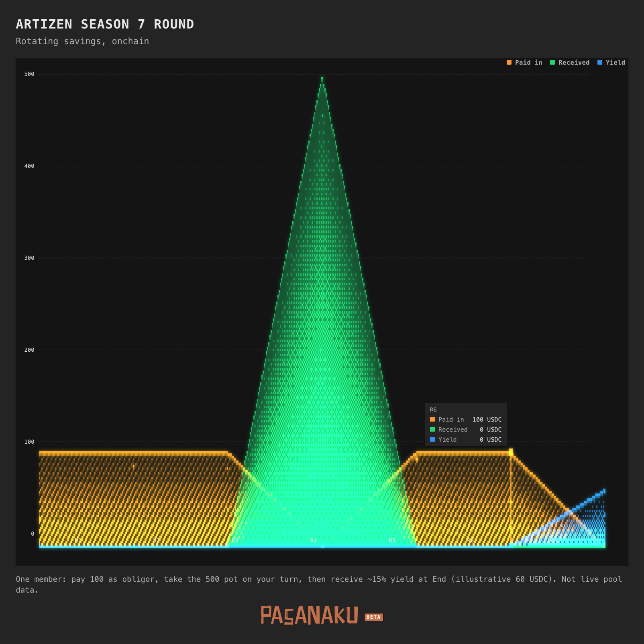The height and width of the screenshot is (644, 644).
Task: Toggle the "Yield" legend label
Action: click(x=615, y=63)
